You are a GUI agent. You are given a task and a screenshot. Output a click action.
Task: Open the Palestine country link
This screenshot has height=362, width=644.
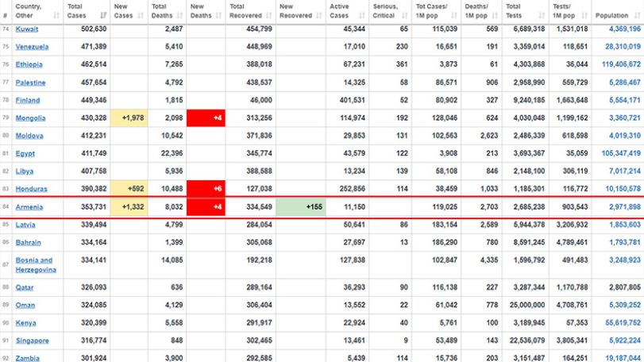30,83
